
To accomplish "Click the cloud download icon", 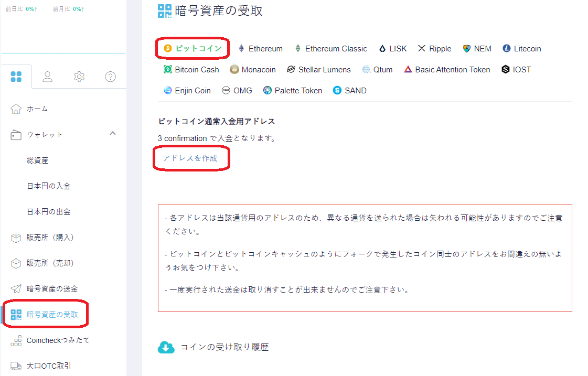I will (166, 347).
